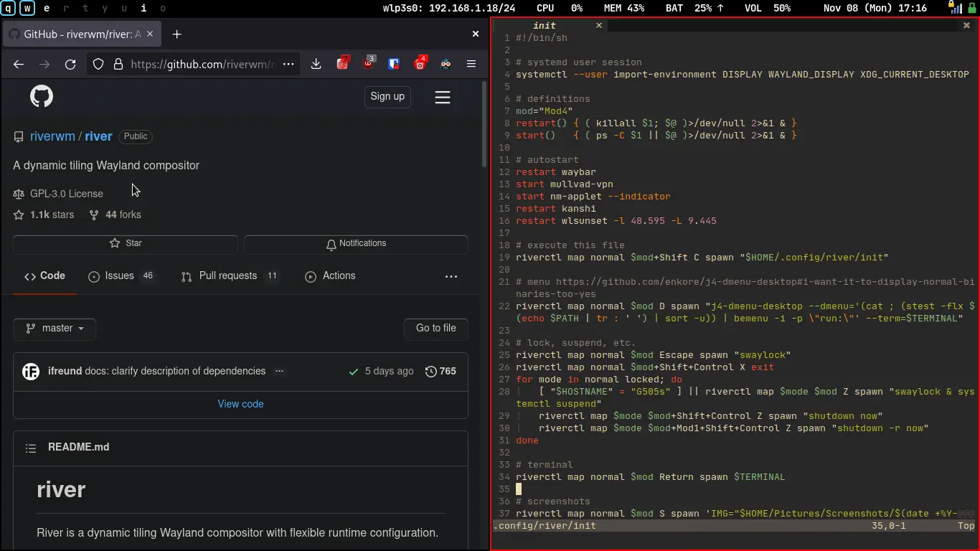This screenshot has width=980, height=551.
Task: Open a new browser tab
Action: (177, 34)
